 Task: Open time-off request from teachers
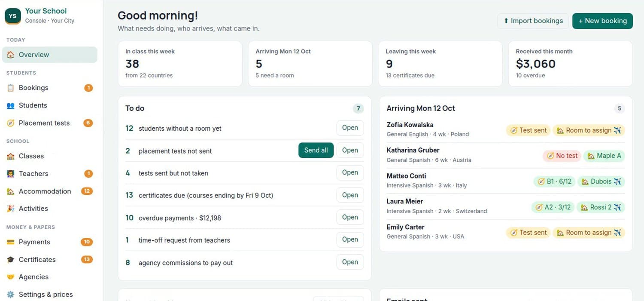[x=350, y=240]
